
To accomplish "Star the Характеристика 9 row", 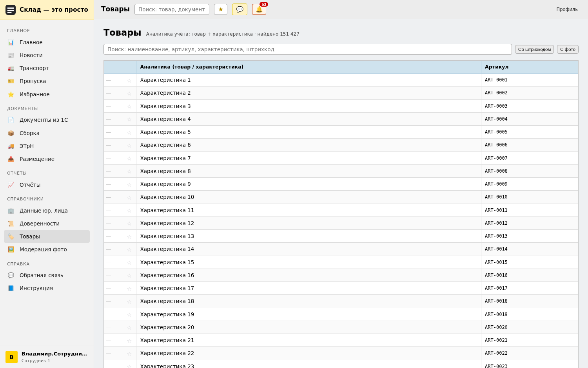I will tap(129, 184).
